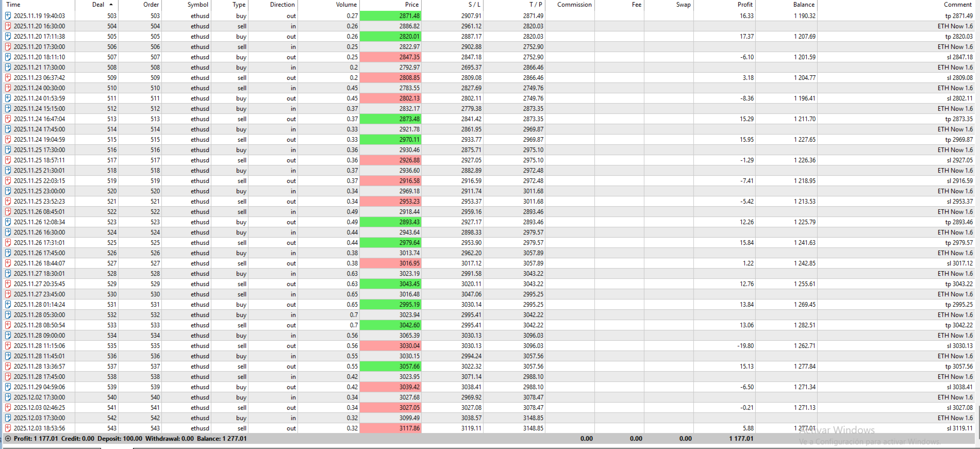Select the sell icon beside 2025.11.23 06:37:42
The width and height of the screenshot is (980, 449).
8,78
